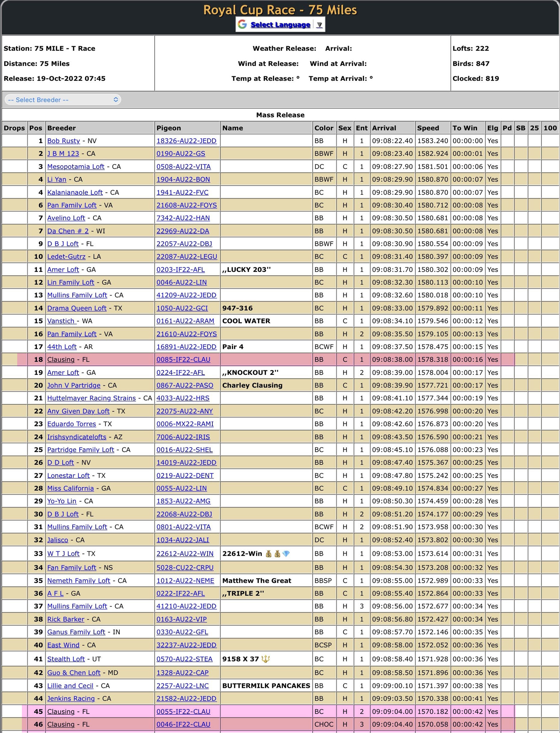
Task: Click speed value 1583.240
Action: click(x=433, y=141)
